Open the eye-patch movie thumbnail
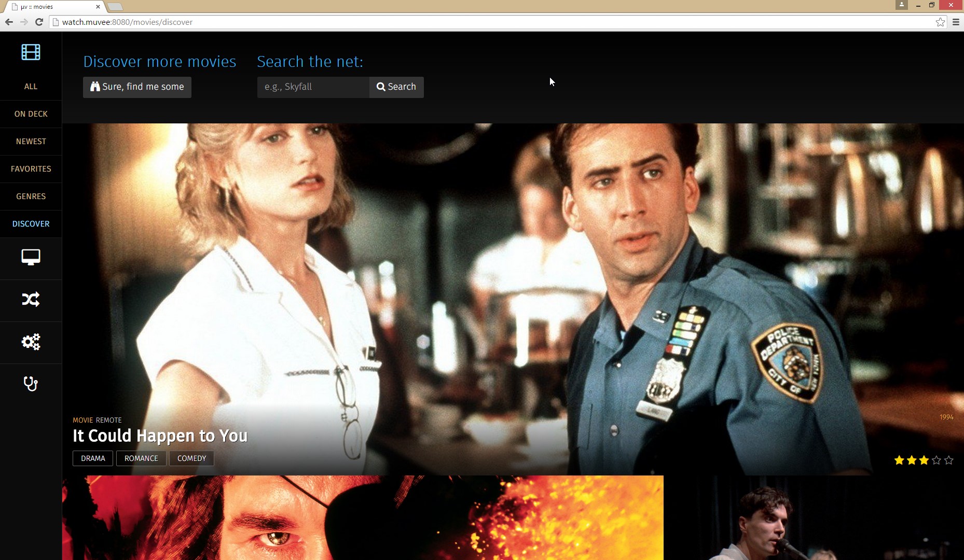 363,517
